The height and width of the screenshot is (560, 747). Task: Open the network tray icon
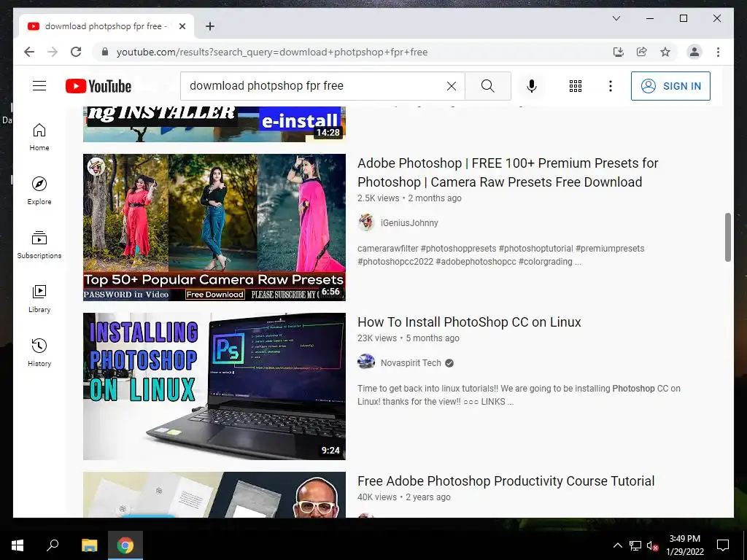pyautogui.click(x=635, y=545)
